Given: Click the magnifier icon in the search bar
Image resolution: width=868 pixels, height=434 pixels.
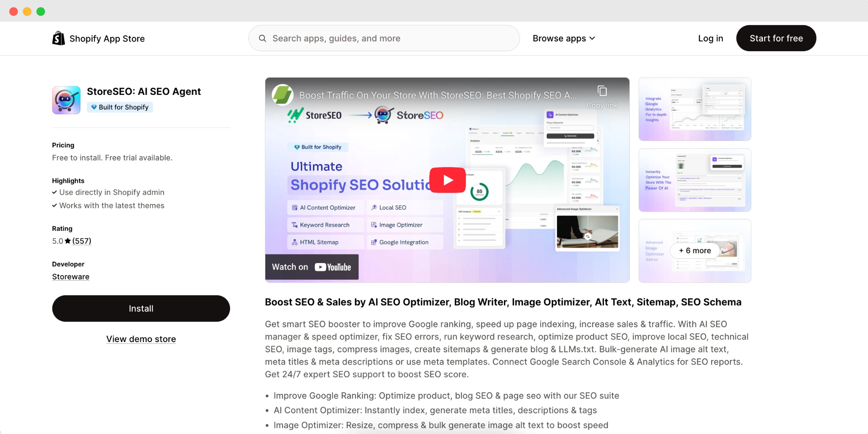Looking at the screenshot, I should pyautogui.click(x=263, y=38).
